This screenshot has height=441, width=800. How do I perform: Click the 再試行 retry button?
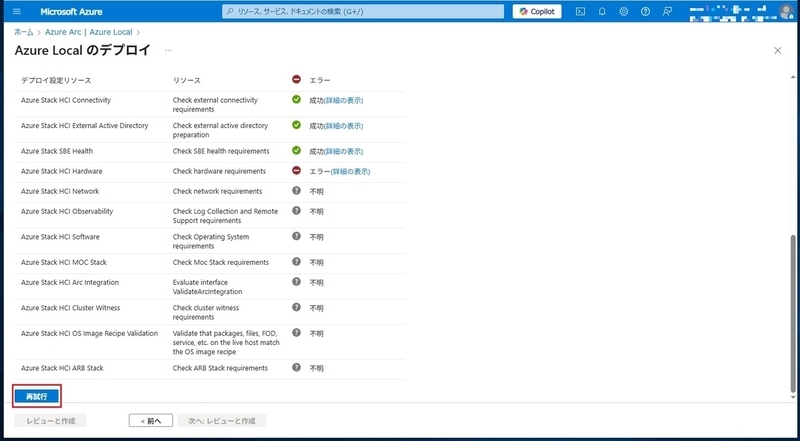pos(37,397)
